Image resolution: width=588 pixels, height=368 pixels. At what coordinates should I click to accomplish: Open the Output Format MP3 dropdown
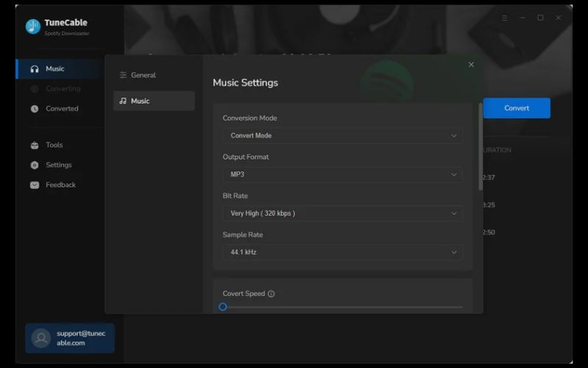(342, 174)
